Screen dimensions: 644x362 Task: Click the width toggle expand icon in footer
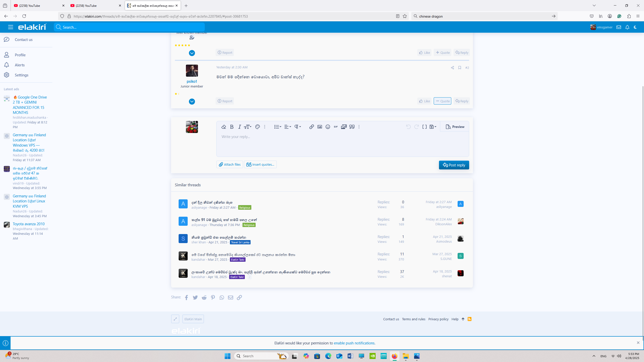175,319
